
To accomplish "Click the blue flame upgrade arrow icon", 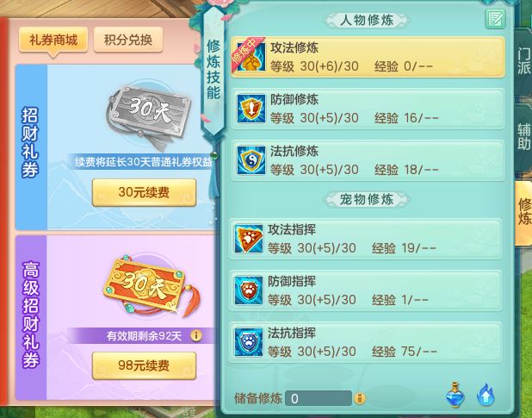I will [x=486, y=395].
